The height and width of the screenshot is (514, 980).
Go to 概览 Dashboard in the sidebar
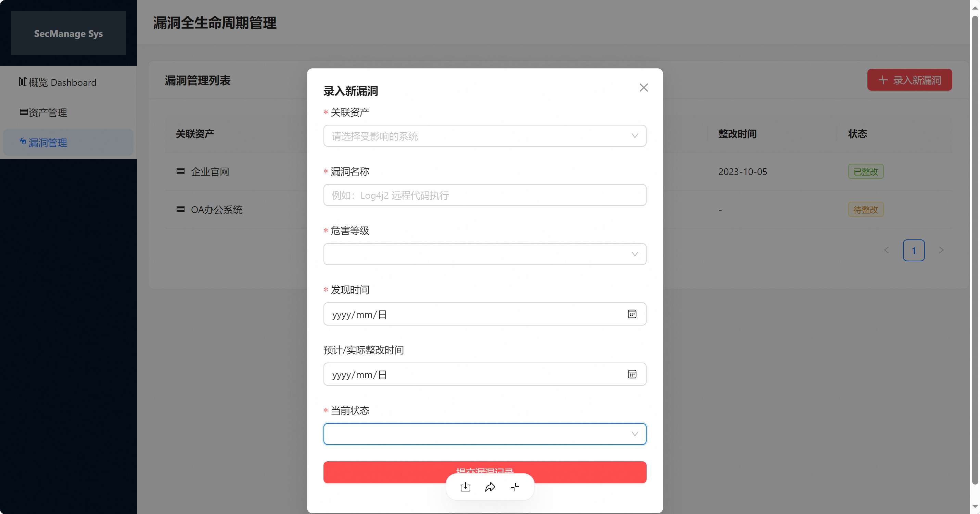pyautogui.click(x=68, y=82)
